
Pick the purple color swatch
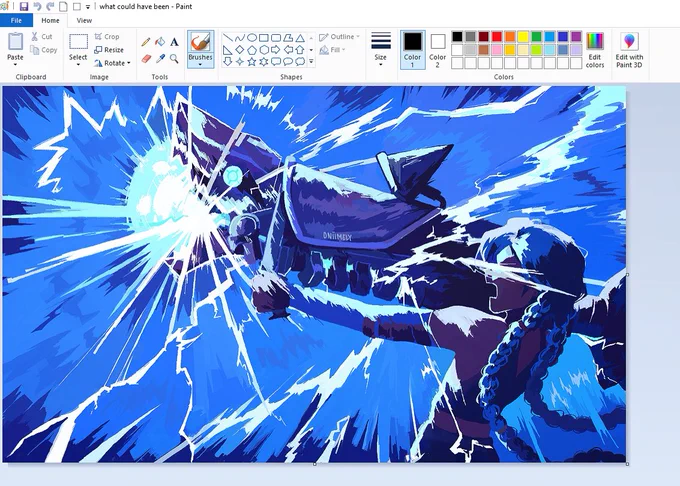pos(576,36)
